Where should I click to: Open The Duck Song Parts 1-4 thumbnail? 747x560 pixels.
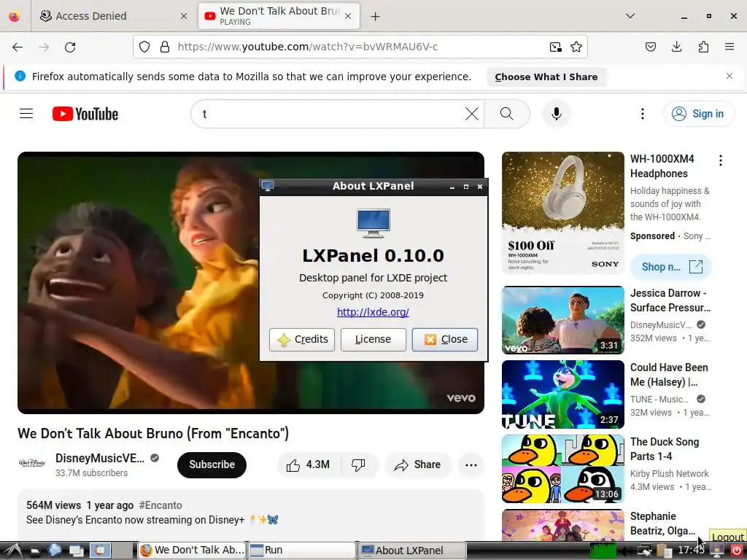(x=562, y=469)
